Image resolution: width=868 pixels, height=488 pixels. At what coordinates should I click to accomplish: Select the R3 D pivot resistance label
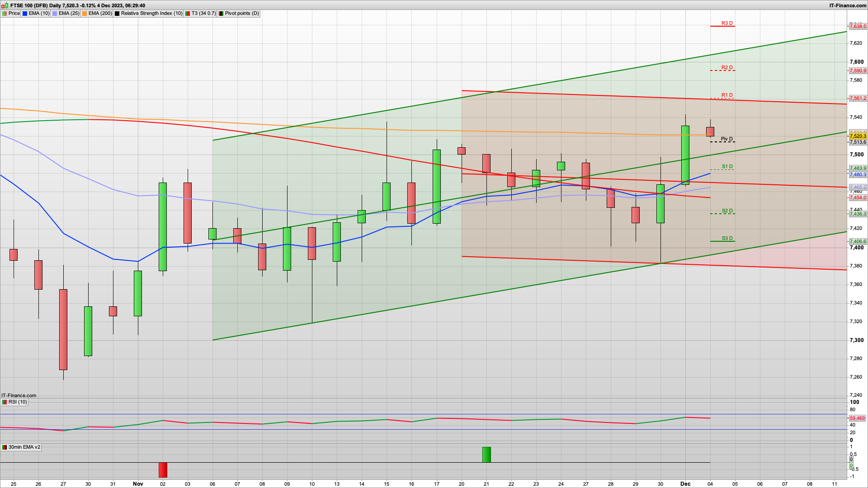(x=727, y=23)
